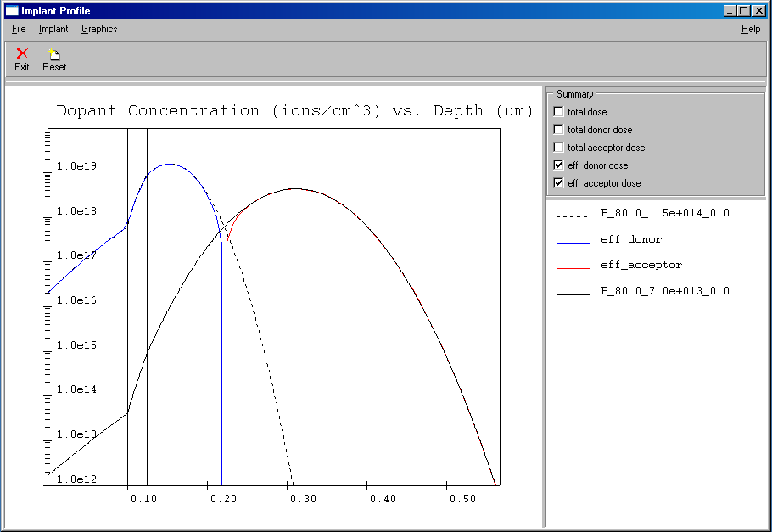The image size is (772, 532).
Task: Click the blue eff_donor legend line swatch
Action: (573, 243)
